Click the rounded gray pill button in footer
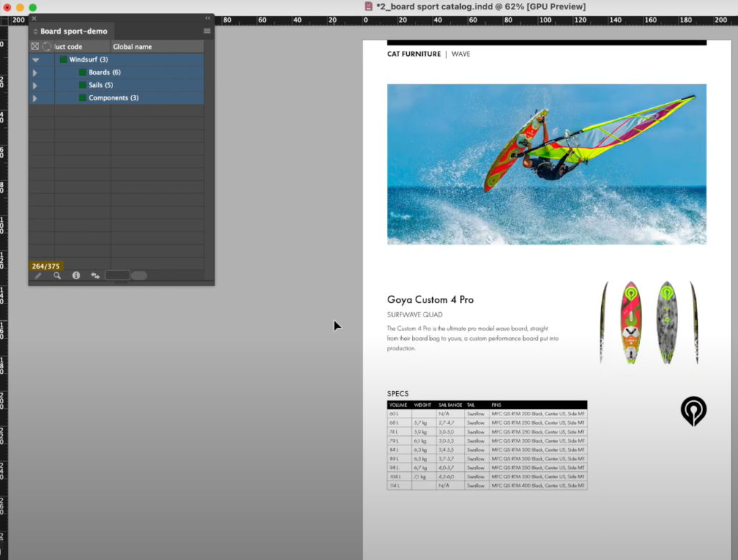 tap(139, 276)
